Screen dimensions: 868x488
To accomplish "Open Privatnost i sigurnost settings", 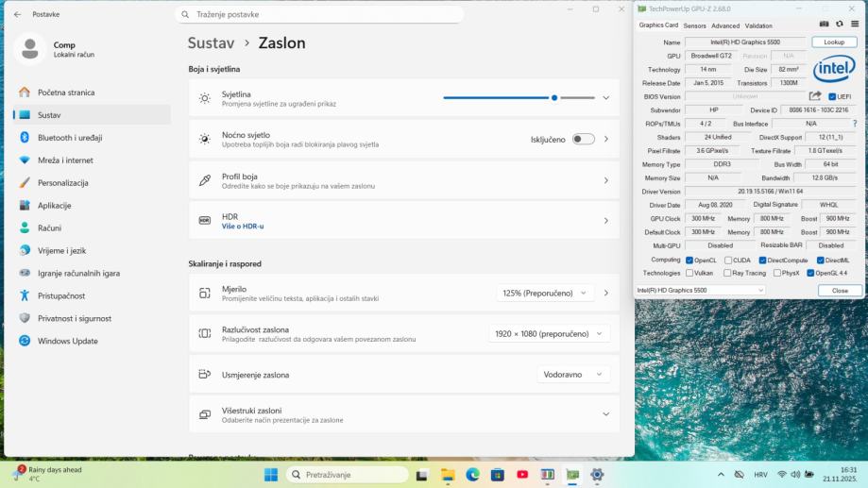I will [92, 319].
